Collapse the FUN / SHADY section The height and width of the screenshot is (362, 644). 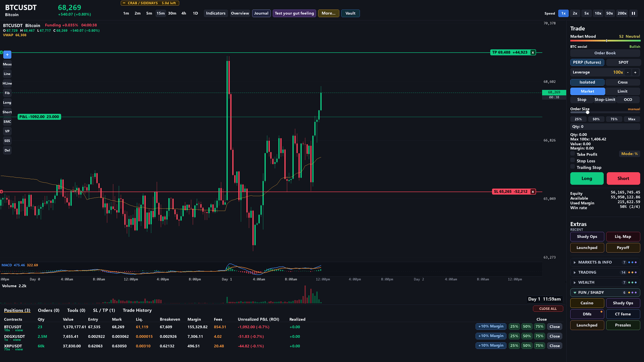pos(605,292)
